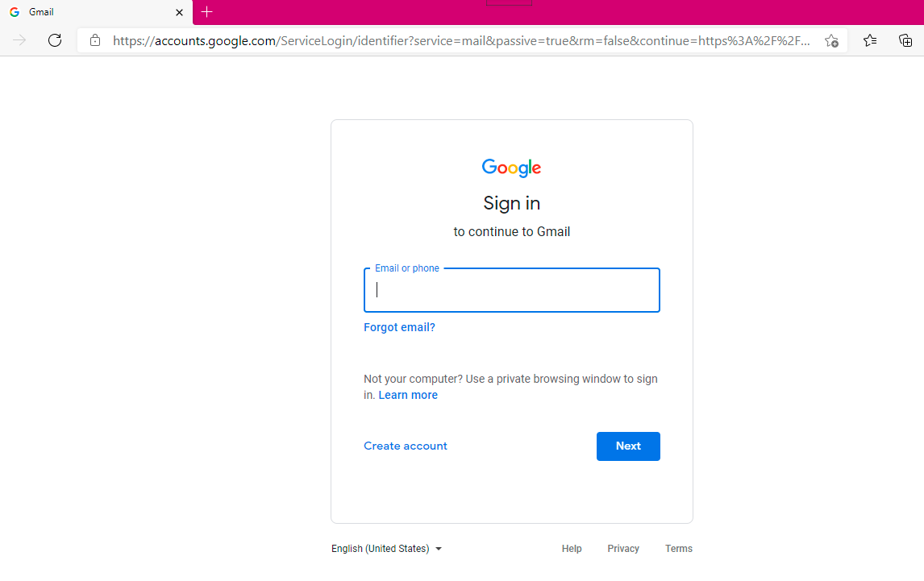Open the language selector dropdown

(386, 548)
